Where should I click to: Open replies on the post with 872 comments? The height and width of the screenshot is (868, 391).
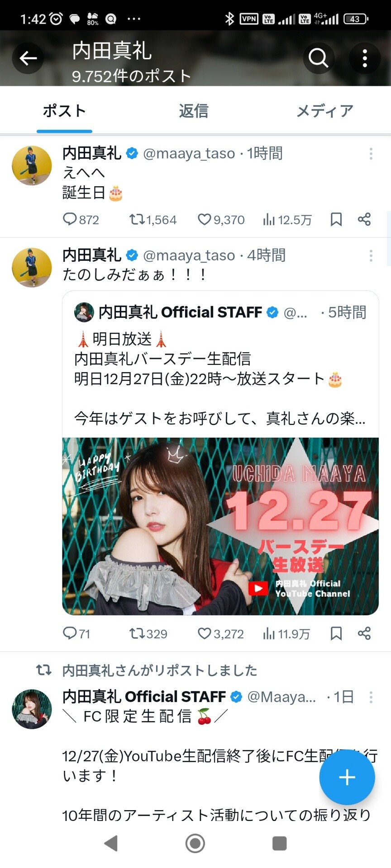pos(81,220)
